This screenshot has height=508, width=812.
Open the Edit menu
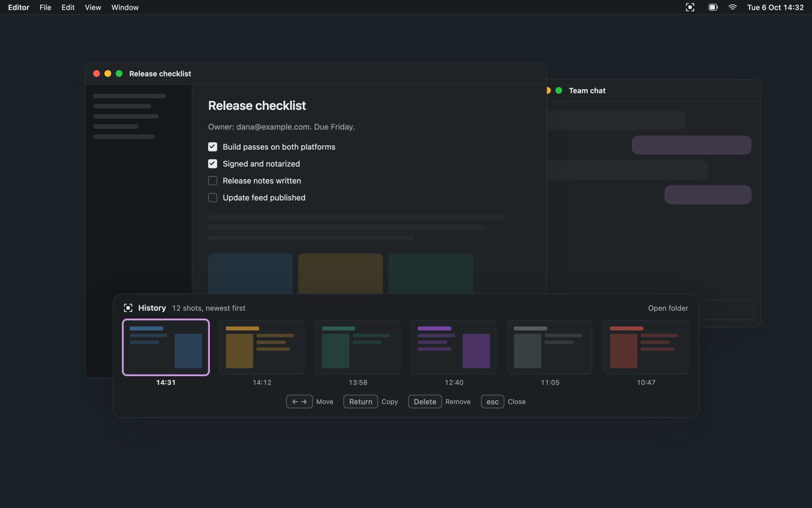tap(68, 8)
